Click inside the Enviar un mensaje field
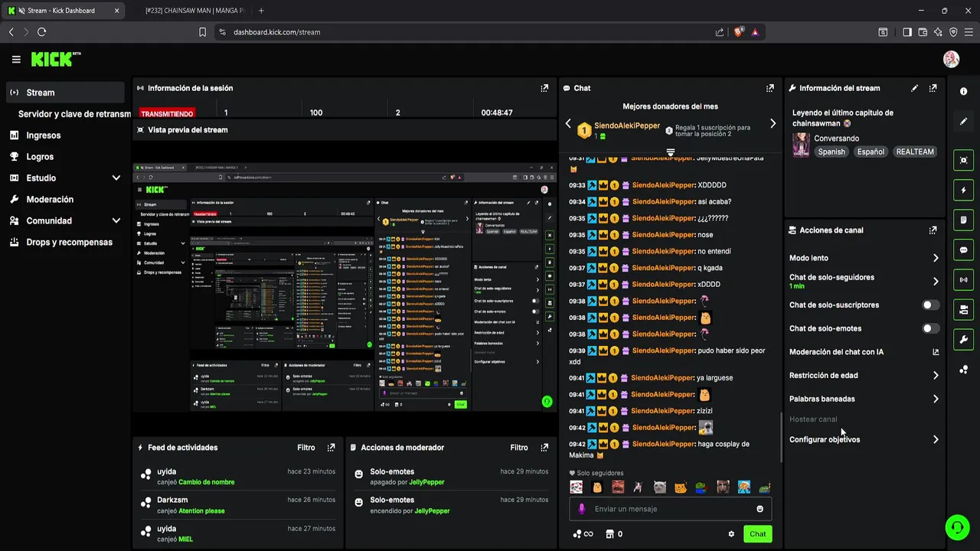This screenshot has height=551, width=980. click(x=670, y=509)
